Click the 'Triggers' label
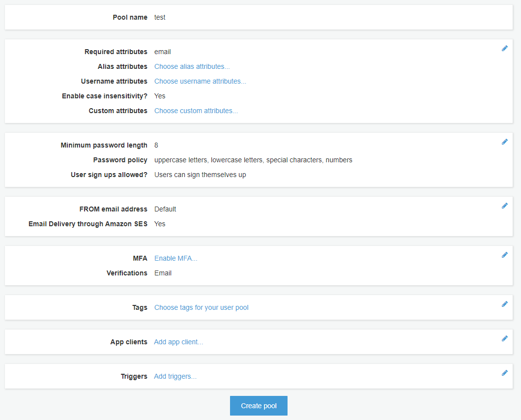521x420 pixels. coord(134,376)
